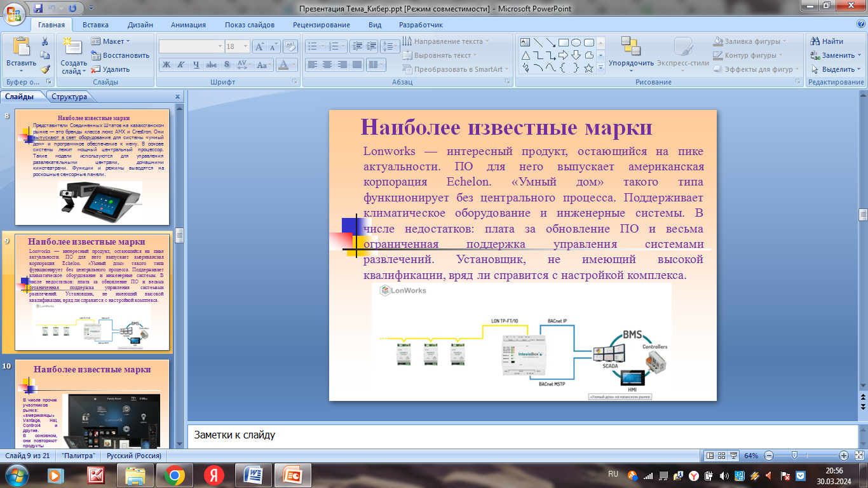The height and width of the screenshot is (488, 868).
Task: Click Найти find button
Action: pyautogui.click(x=827, y=41)
